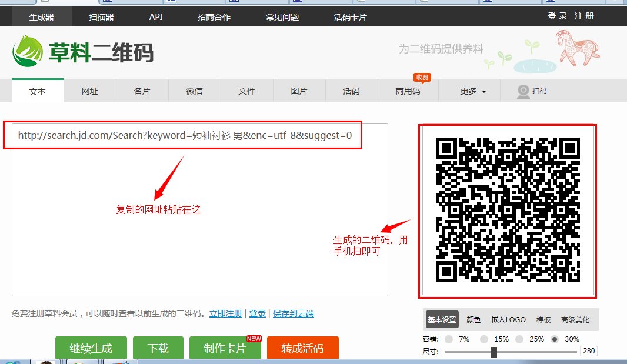Open 常见问题 from the top menu
The width and height of the screenshot is (627, 364).
pyautogui.click(x=282, y=16)
